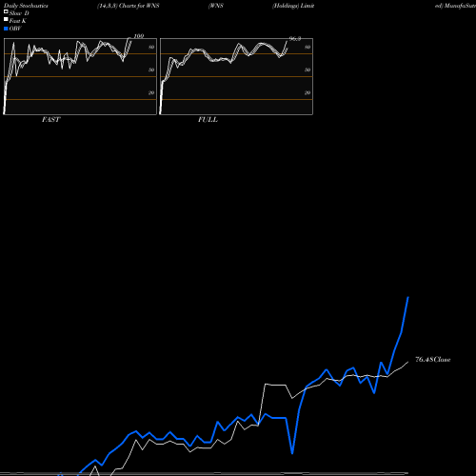This screenshot has width=476, height=476.
Task: Open the FULL stochastic chart thumbnail
Action: pyautogui.click(x=236, y=76)
